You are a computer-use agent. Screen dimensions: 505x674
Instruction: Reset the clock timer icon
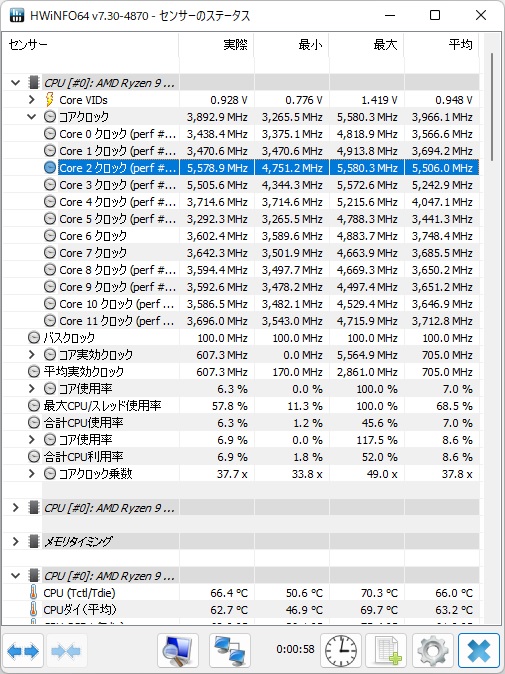click(341, 651)
